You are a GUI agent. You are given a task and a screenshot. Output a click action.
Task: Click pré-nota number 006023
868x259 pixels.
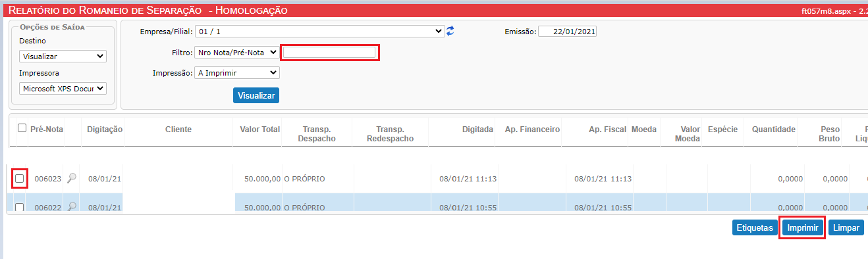48,179
